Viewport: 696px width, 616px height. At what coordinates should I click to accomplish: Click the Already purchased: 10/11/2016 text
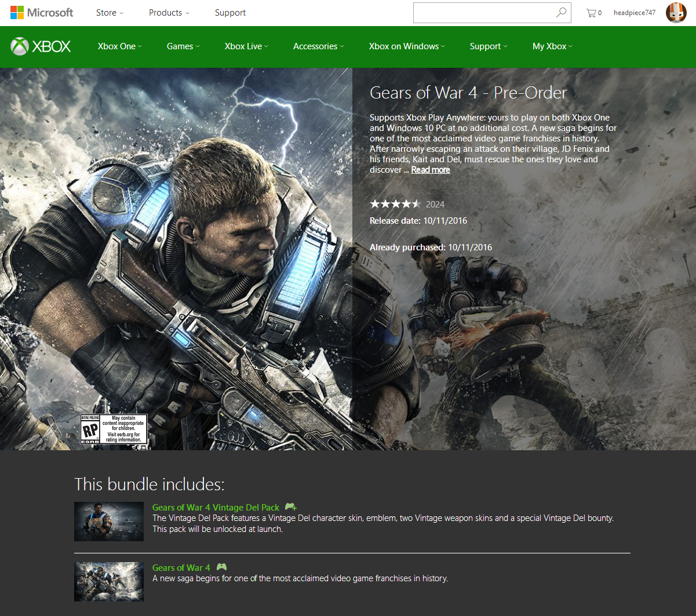(431, 247)
